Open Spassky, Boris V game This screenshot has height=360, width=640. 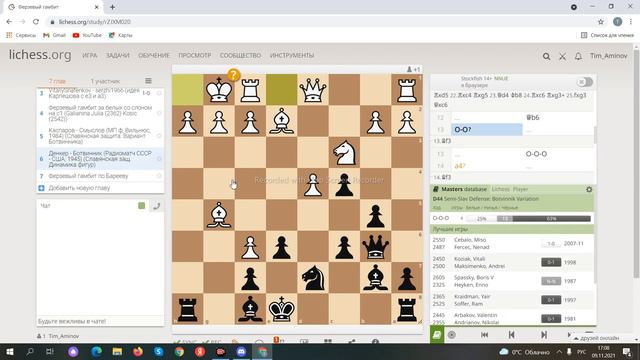pos(512,281)
